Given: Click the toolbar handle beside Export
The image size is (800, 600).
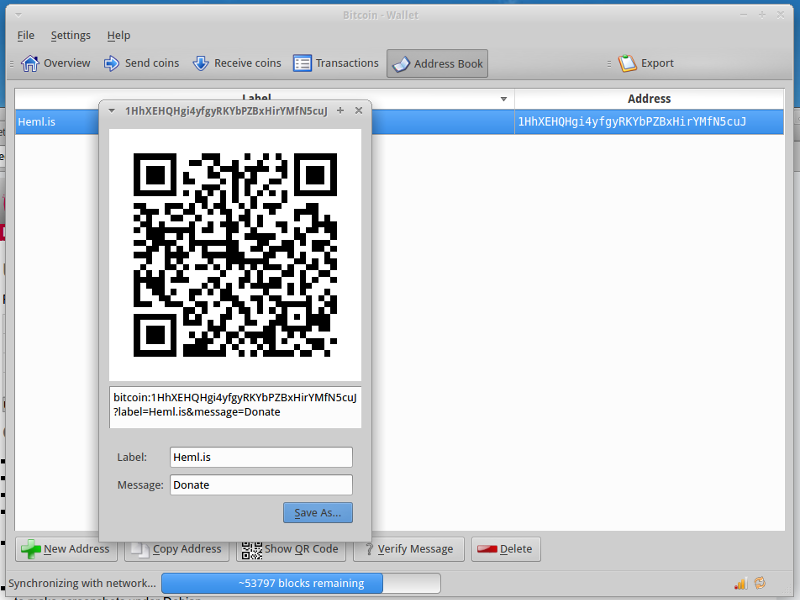Looking at the screenshot, I should [609, 64].
